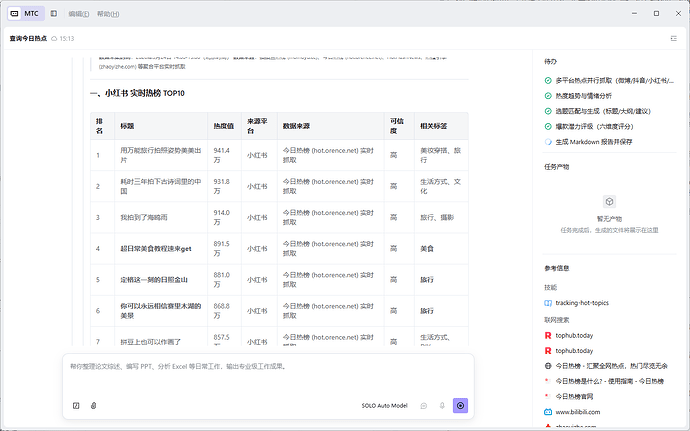The width and height of the screenshot is (690, 431).
Task: Click the 耗时三年拍下古诗词里的中国 title cell
Action: (161, 186)
